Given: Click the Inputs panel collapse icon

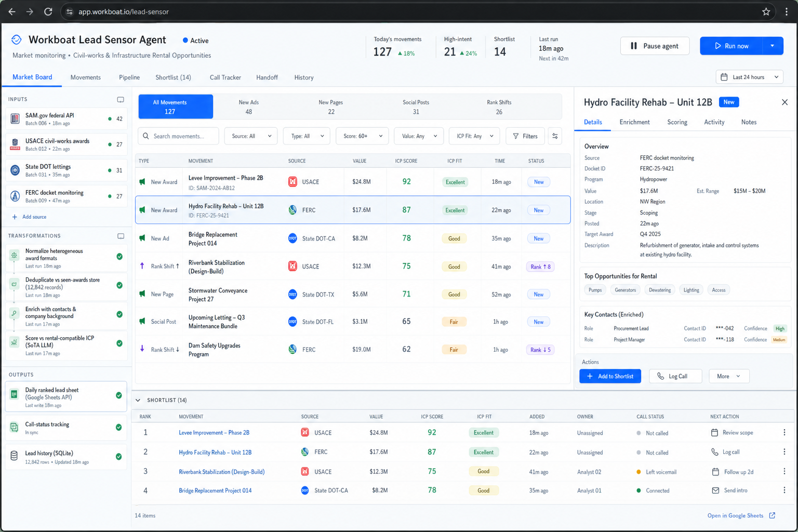Looking at the screenshot, I should (121, 99).
